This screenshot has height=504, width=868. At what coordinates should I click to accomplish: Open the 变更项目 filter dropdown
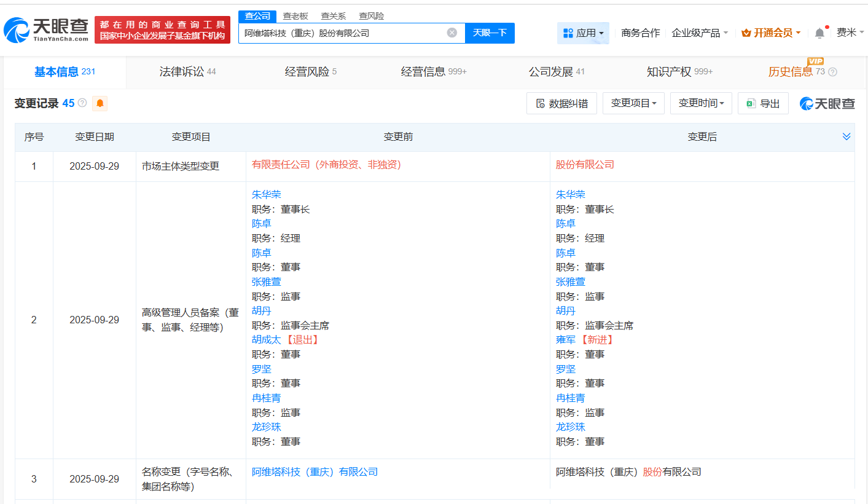click(633, 103)
